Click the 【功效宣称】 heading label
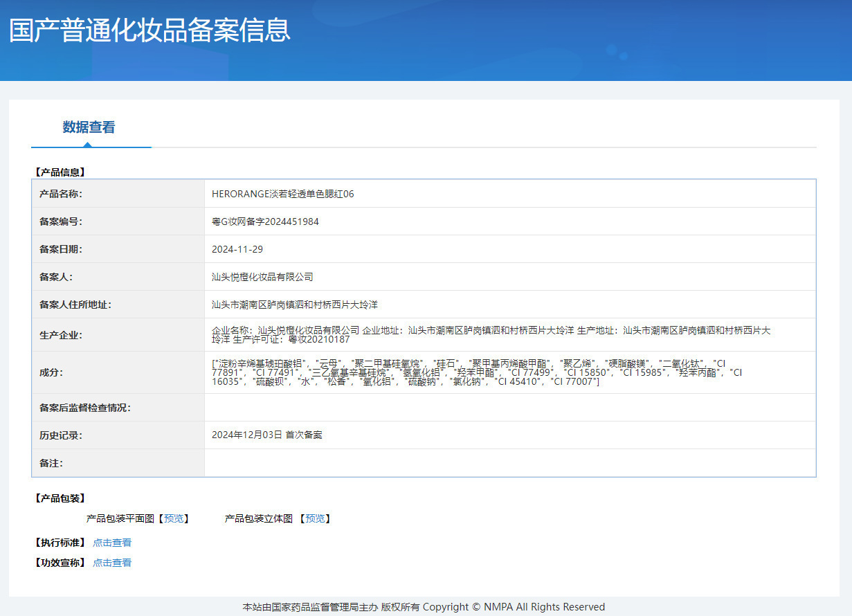Viewport: 852px width, 616px height. (x=60, y=563)
